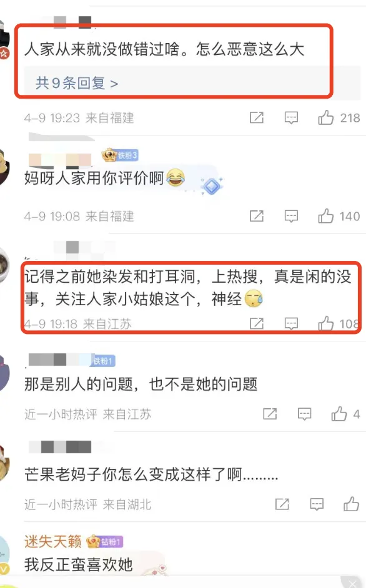Reply to the 4-9 19:18 Jiangsu comment
The width and height of the screenshot is (366, 588).
[291, 323]
